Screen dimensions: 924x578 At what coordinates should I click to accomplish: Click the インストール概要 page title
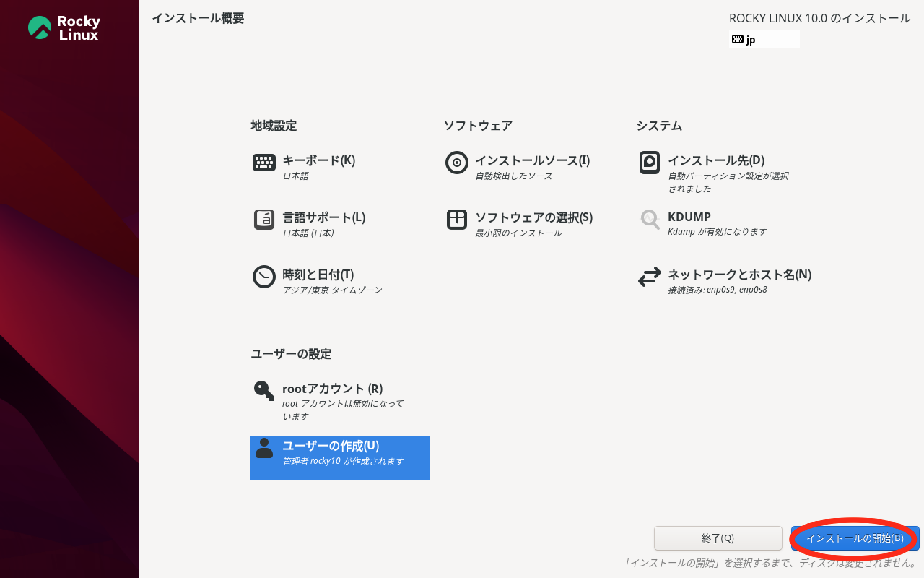pos(198,18)
